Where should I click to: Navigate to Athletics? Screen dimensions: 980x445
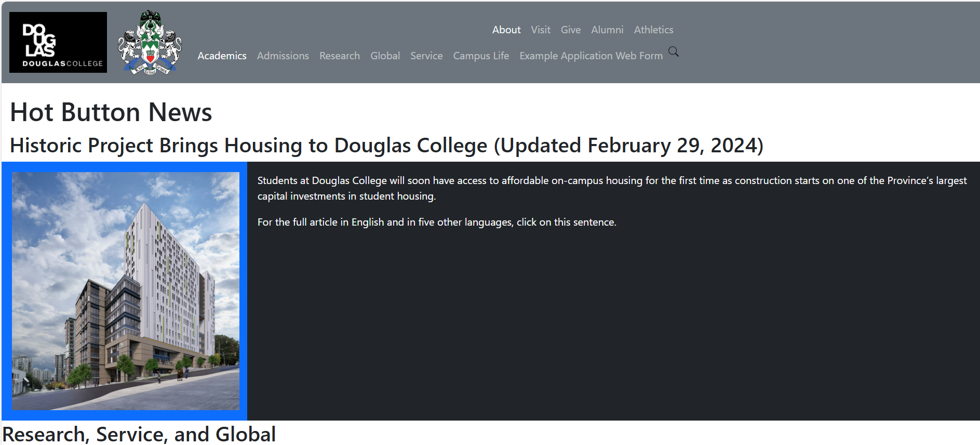[653, 30]
